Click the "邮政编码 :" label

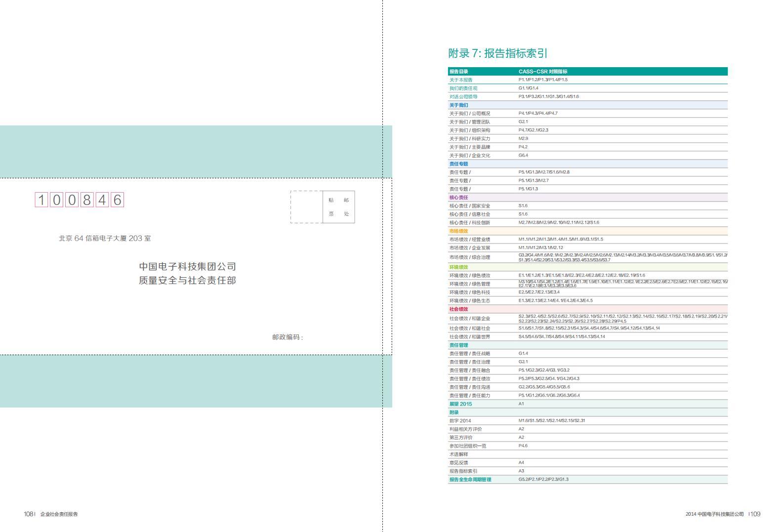[x=288, y=337]
